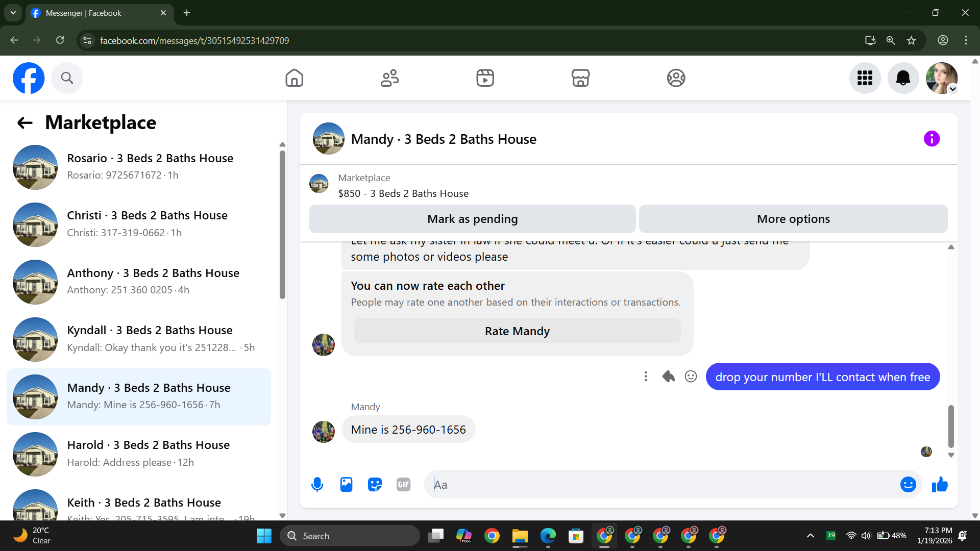The width and height of the screenshot is (980, 551).
Task: Send a thumbs-up like
Action: [940, 485]
